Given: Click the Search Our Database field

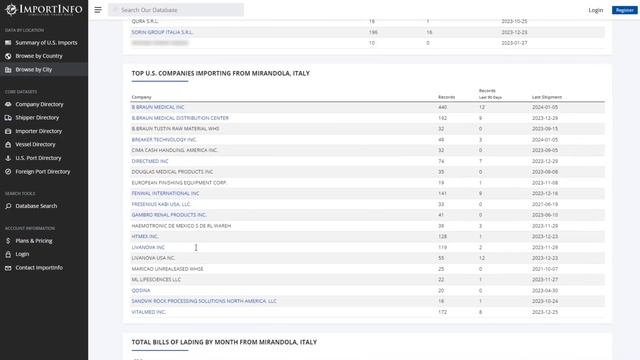Looking at the screenshot, I should [x=176, y=10].
